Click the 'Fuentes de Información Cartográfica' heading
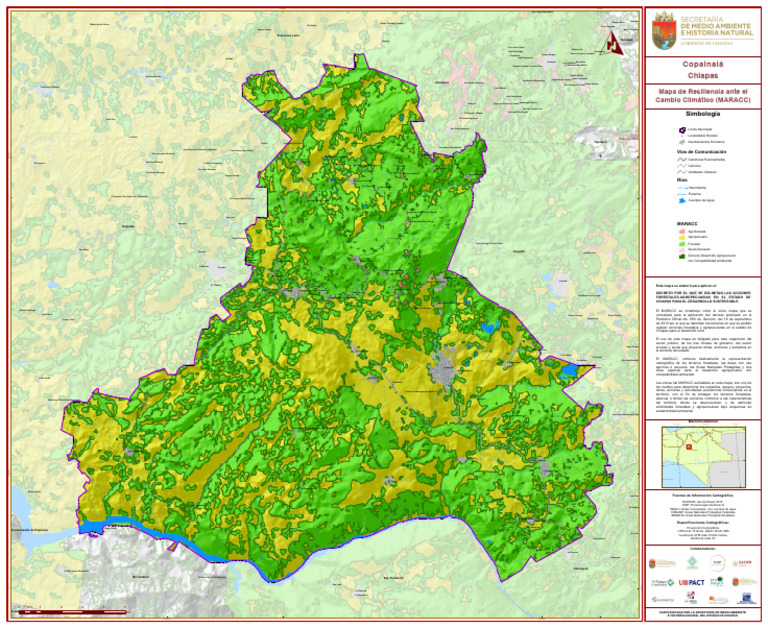The height and width of the screenshot is (628, 768). click(x=703, y=495)
